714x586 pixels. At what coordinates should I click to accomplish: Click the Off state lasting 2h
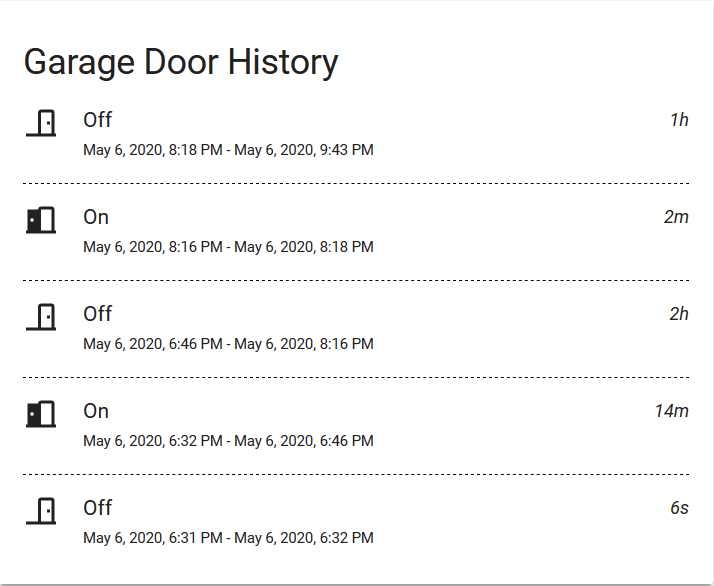(97, 314)
